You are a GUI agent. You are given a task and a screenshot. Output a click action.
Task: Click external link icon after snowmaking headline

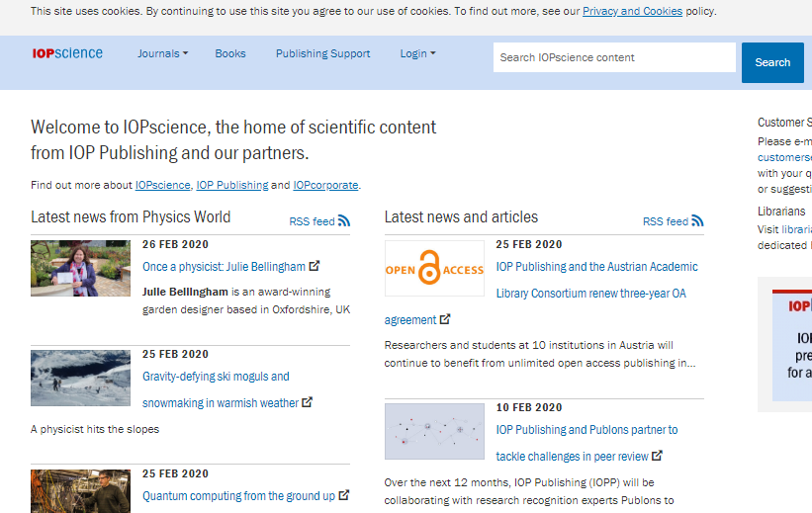308,402
